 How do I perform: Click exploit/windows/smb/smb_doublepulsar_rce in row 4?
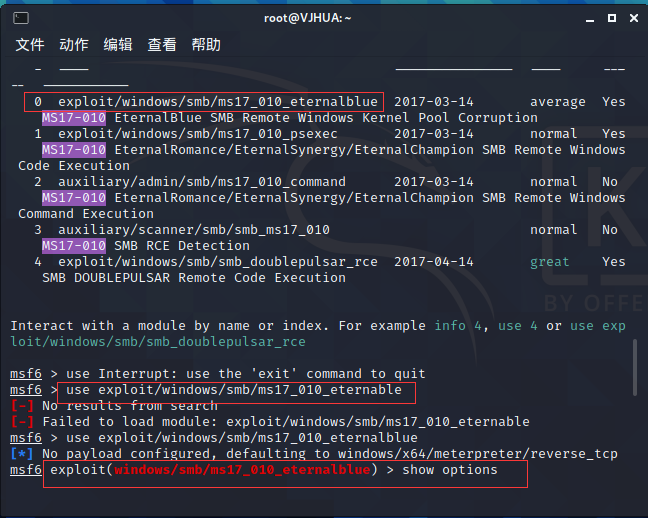click(218, 262)
